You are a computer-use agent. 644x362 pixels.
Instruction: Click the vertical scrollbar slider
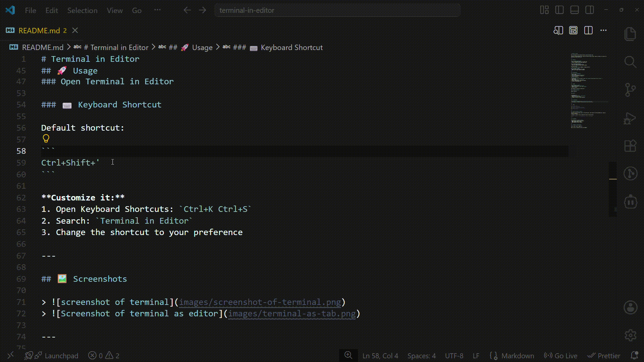[613, 189]
